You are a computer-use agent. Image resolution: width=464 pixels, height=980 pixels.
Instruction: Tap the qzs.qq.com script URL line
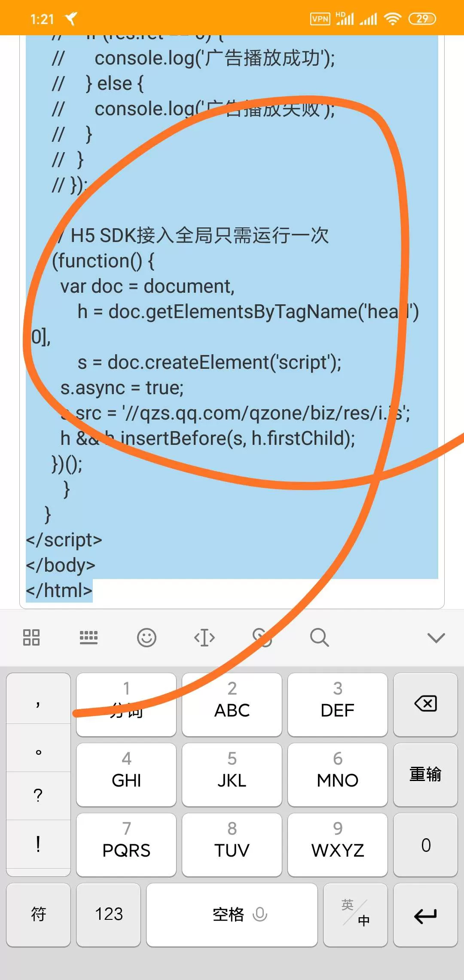pos(235,413)
